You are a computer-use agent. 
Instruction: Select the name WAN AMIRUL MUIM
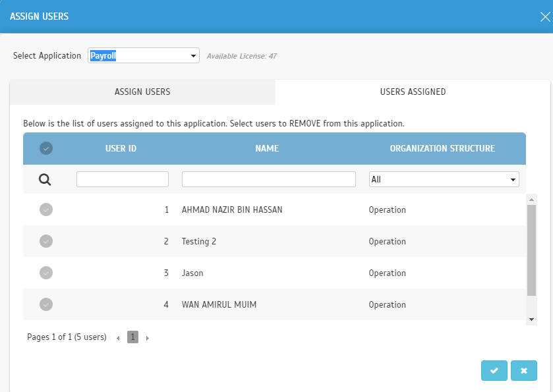pyautogui.click(x=219, y=304)
